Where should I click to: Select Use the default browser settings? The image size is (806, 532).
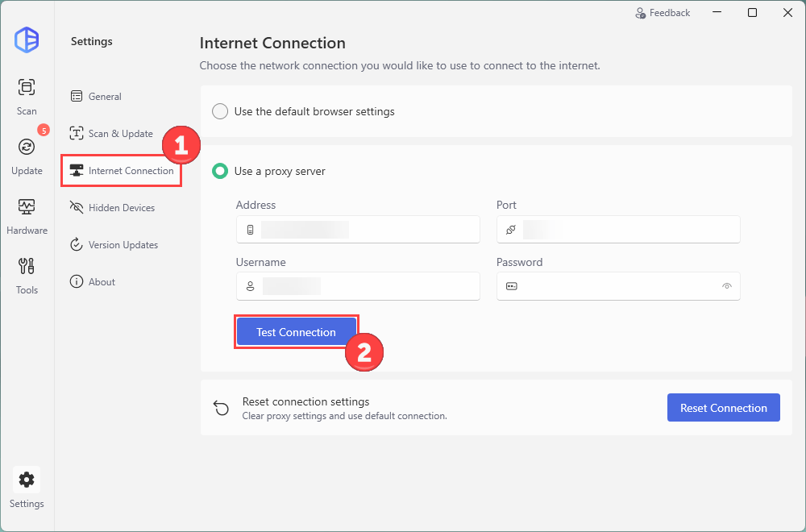pos(219,111)
